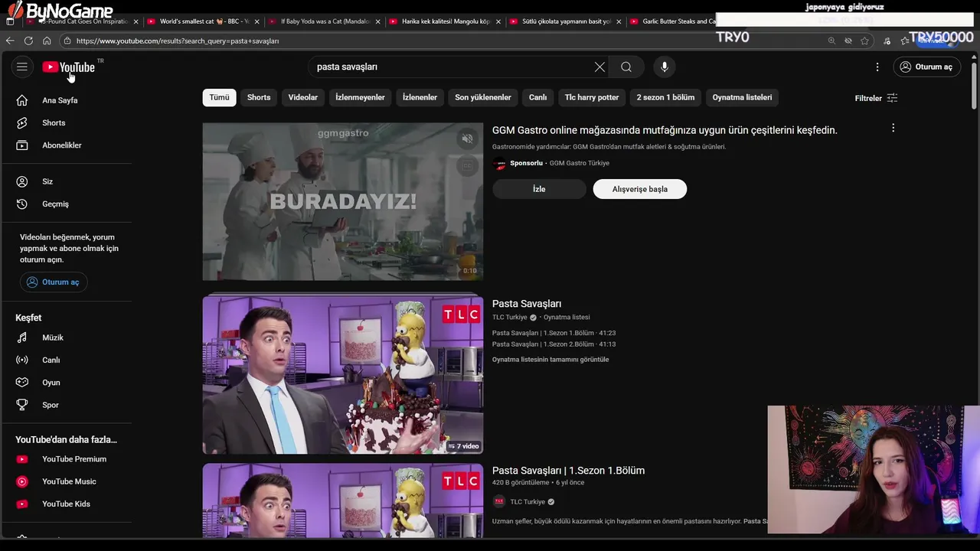980x551 pixels.
Task: Bookmark this page with star icon
Action: pos(864,41)
